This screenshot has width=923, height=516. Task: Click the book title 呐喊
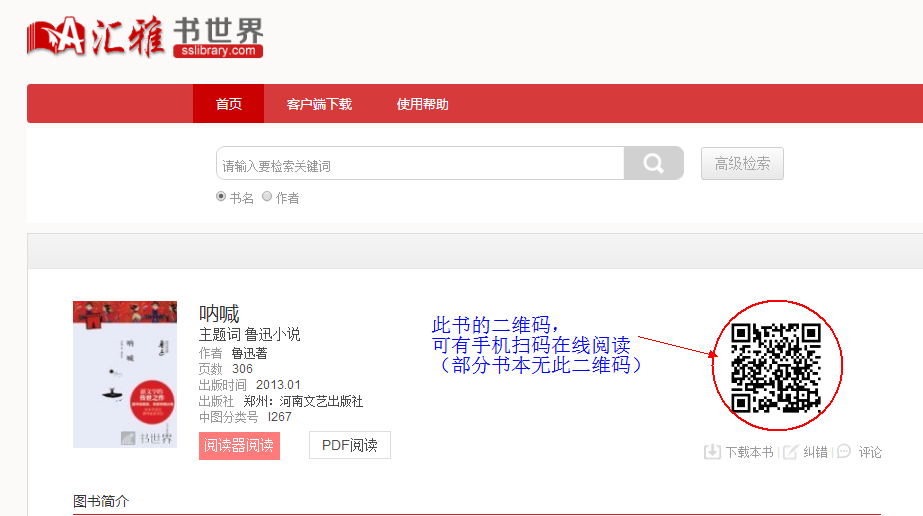[219, 314]
